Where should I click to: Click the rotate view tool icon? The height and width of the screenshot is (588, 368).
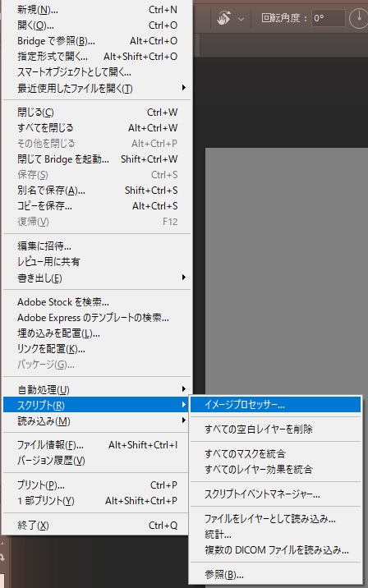[224, 18]
